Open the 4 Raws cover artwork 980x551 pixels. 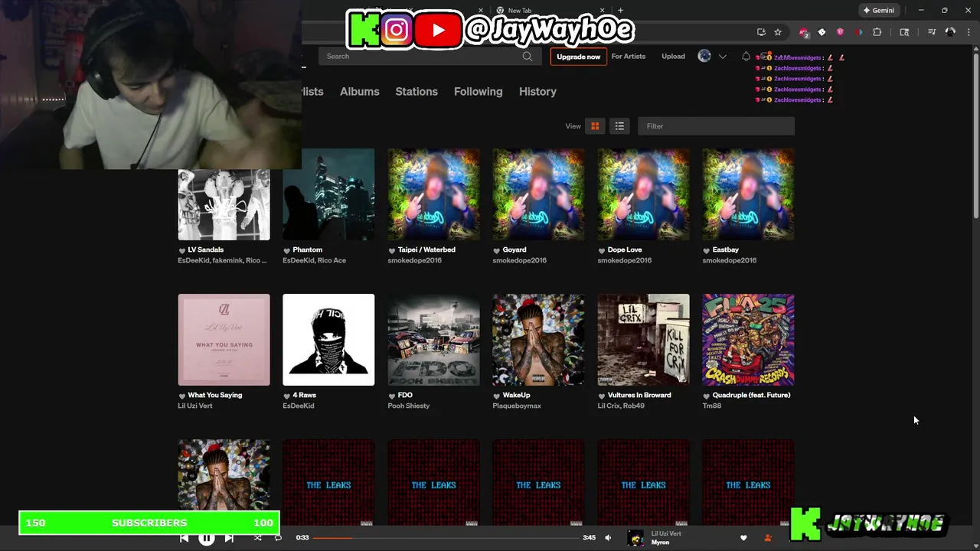click(328, 340)
